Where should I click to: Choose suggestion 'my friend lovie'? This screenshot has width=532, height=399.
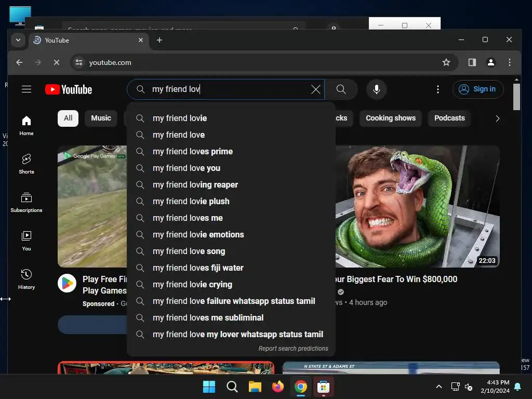[x=231, y=118]
